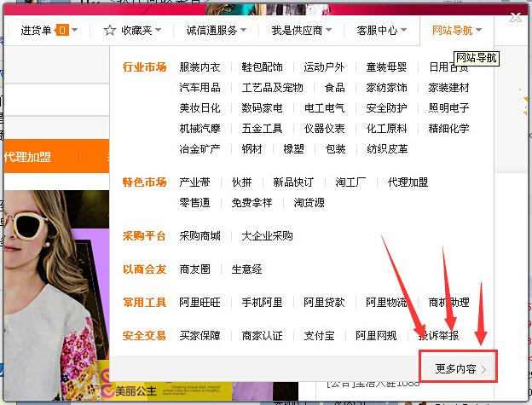Viewport: 532px width, 405px height.
Task: Visit the 产业带 special market
Action: [194, 182]
